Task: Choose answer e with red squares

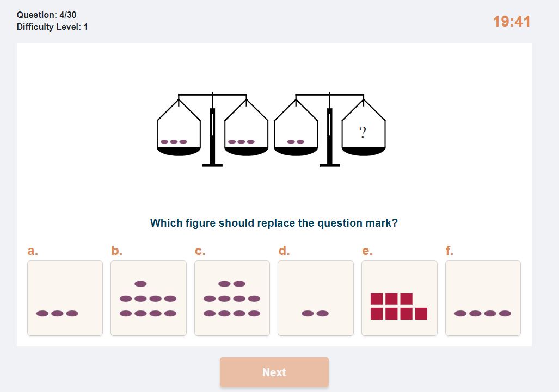Action: (x=400, y=298)
